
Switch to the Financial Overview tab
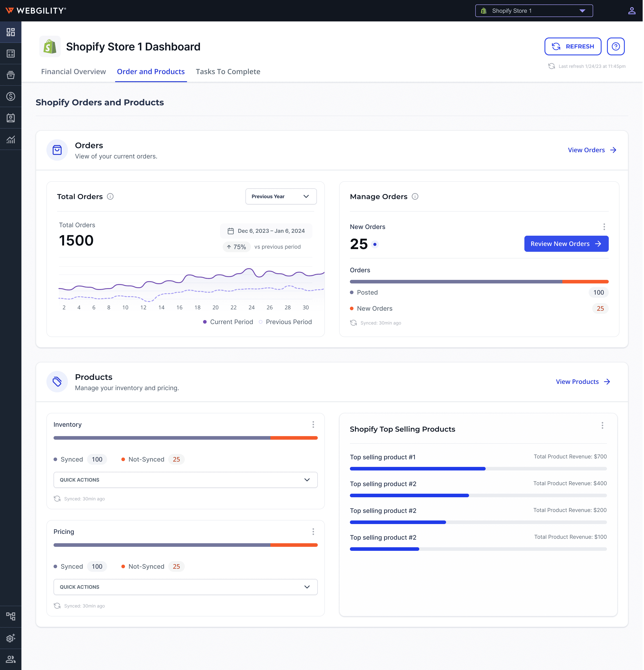tap(73, 71)
